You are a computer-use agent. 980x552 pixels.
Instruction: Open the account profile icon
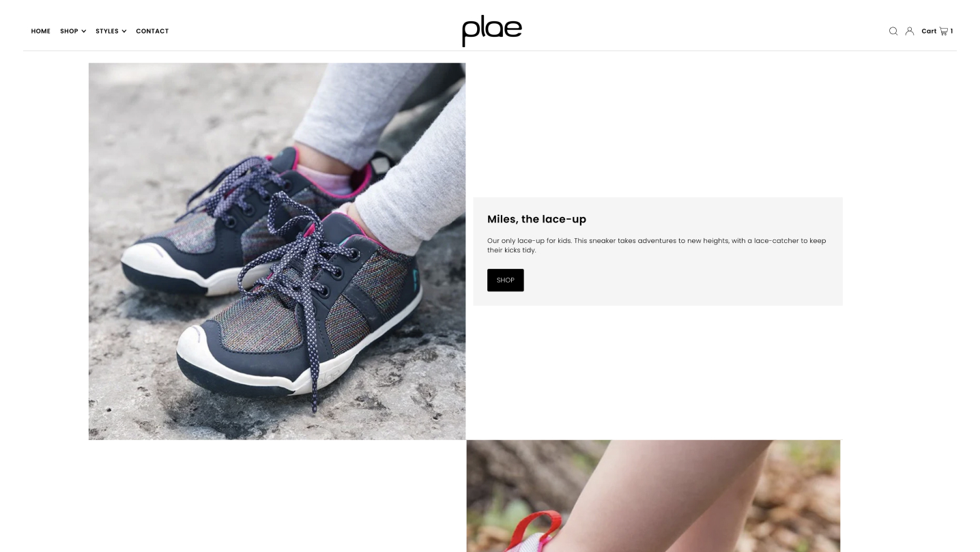[910, 31]
